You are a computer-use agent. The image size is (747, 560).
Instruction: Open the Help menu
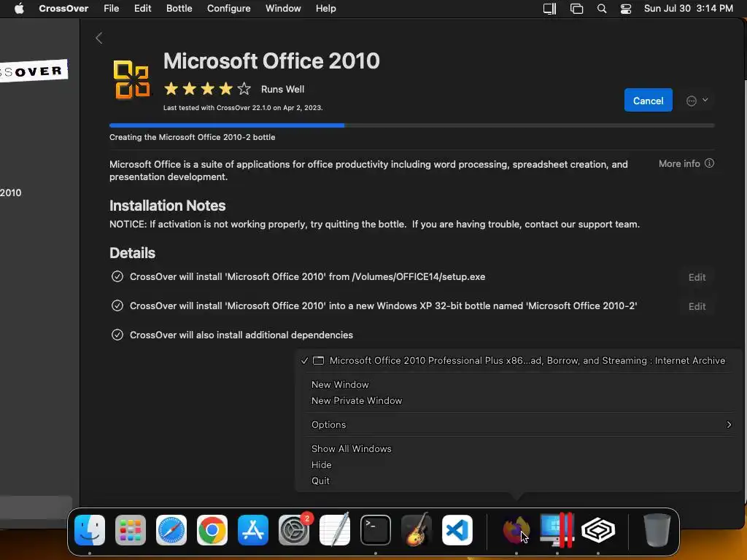pyautogui.click(x=326, y=9)
